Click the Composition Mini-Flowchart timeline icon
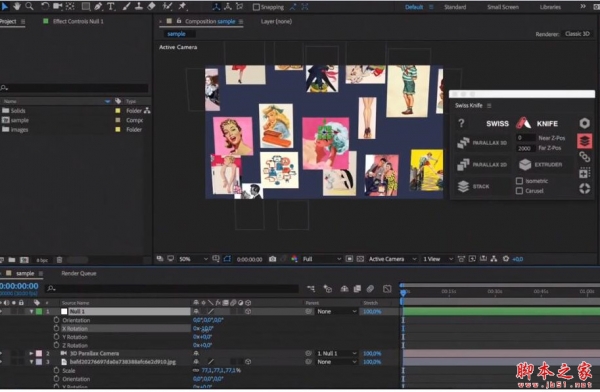Screen dimensions: 600x392 pyautogui.click(x=311, y=289)
